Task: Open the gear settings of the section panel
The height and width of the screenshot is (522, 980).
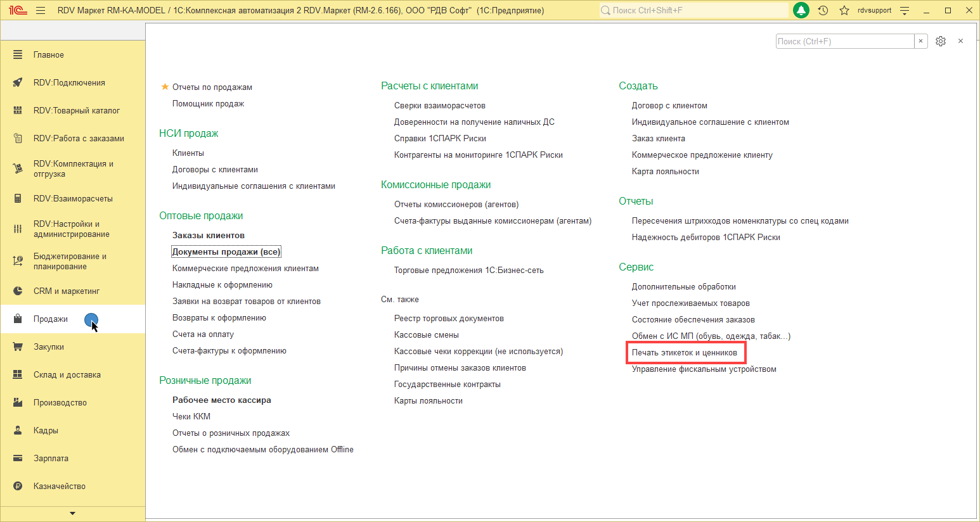Action: (941, 41)
